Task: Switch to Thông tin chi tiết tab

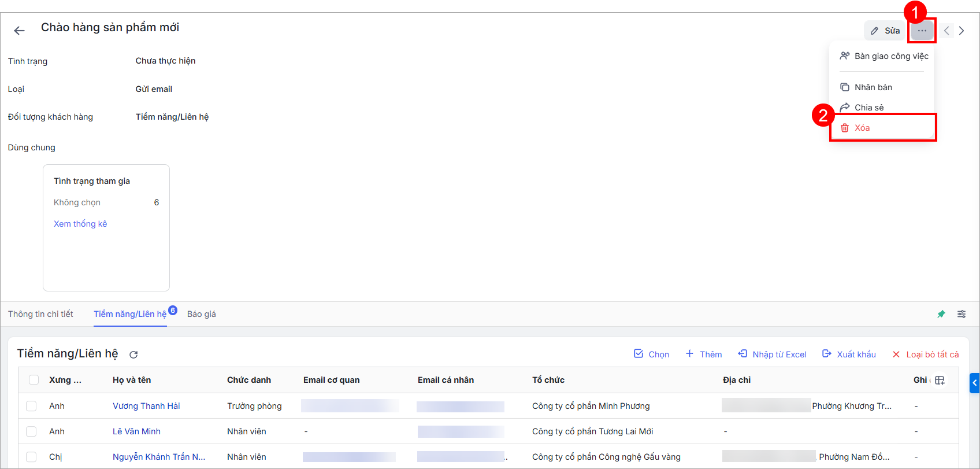Action: 40,314
